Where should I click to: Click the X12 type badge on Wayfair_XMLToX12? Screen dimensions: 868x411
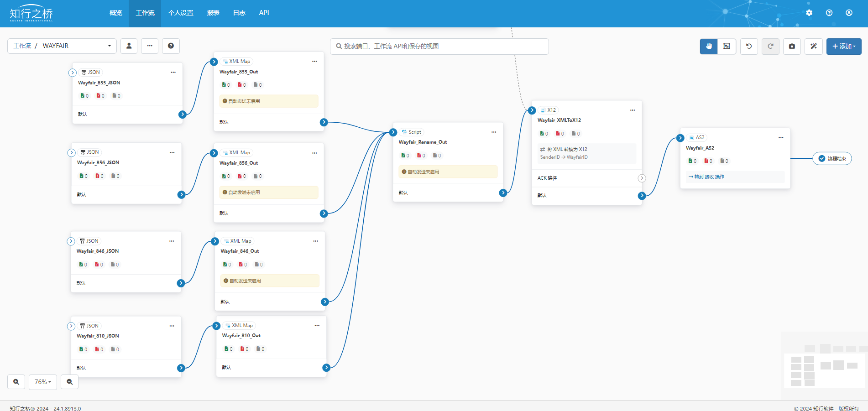click(x=548, y=110)
